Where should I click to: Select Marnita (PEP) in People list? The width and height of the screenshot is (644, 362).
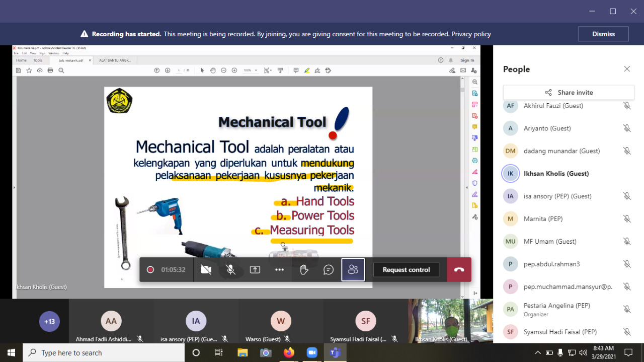pos(543,219)
